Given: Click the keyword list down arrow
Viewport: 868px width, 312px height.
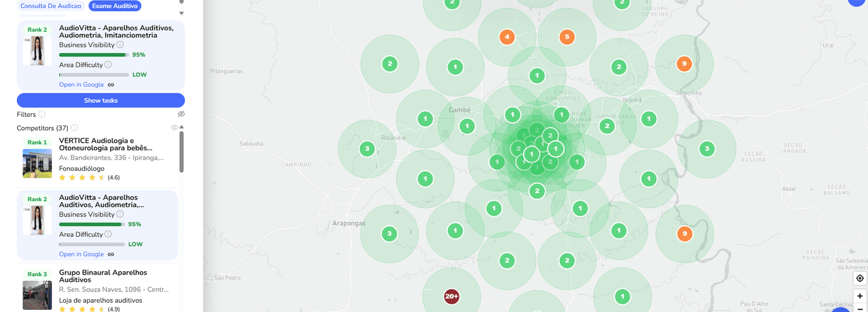Looking at the screenshot, I should pos(181,13).
